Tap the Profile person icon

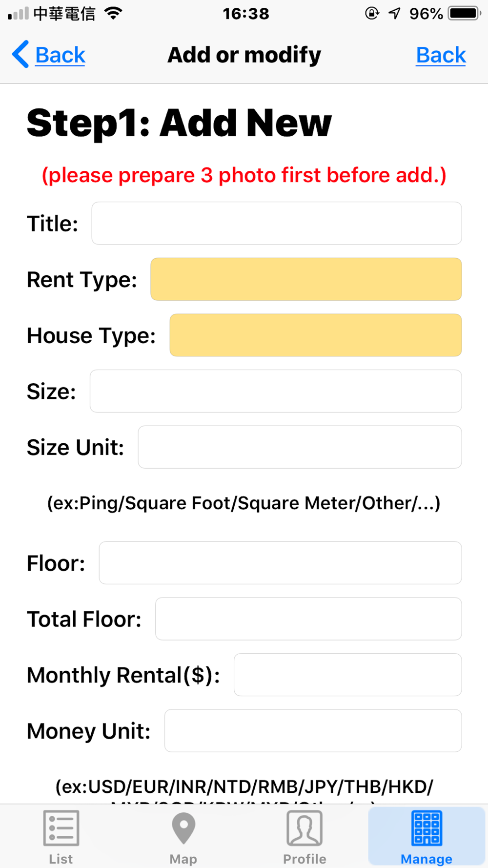coord(305,828)
